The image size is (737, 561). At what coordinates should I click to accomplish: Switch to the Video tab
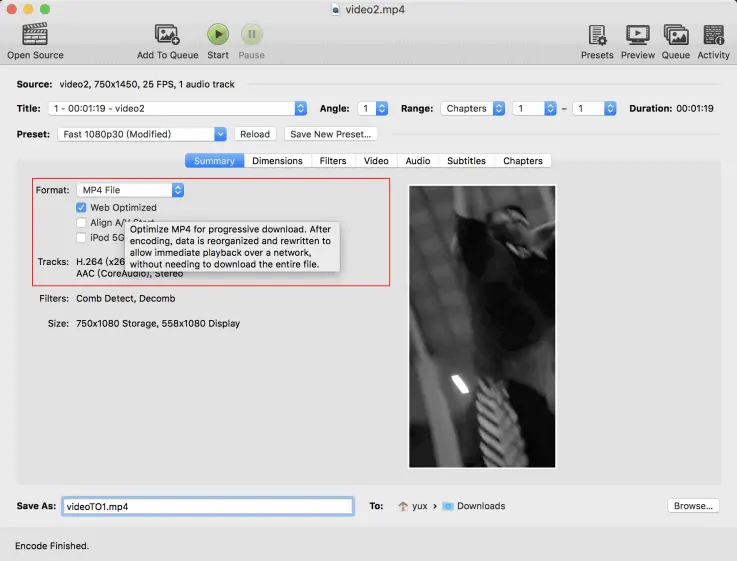[376, 161]
